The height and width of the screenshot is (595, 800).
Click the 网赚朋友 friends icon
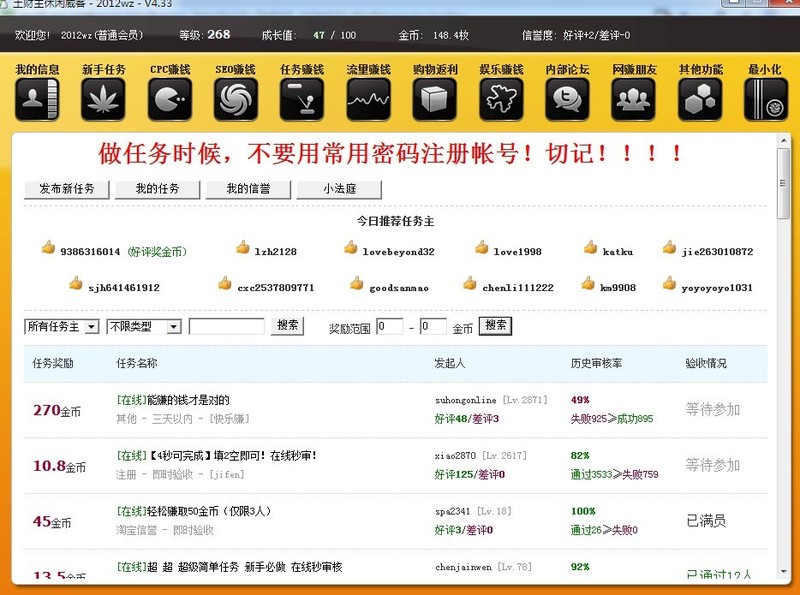coord(633,99)
